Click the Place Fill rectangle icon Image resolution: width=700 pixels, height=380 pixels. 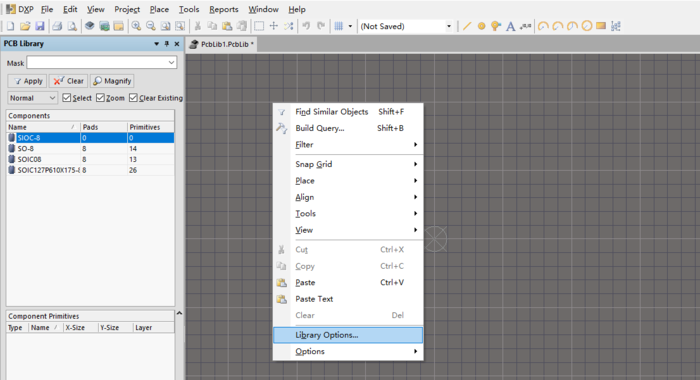click(x=601, y=26)
